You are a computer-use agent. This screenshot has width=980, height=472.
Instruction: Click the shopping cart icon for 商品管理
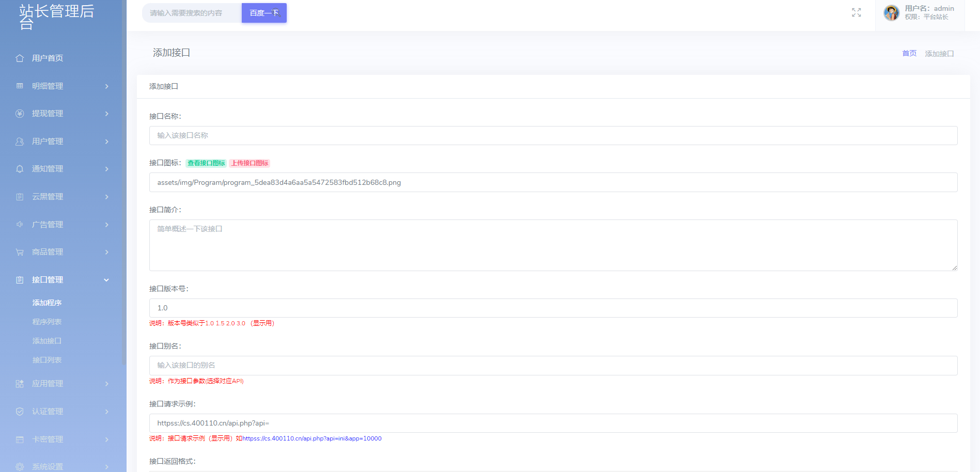point(20,252)
